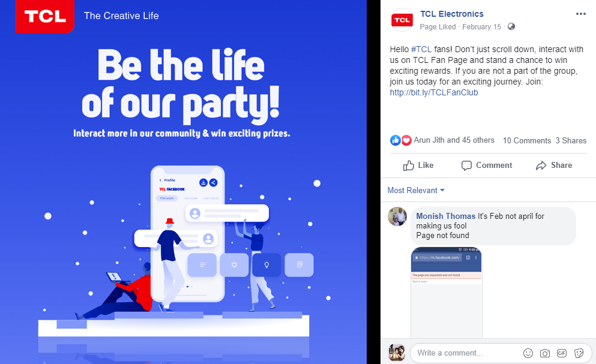Click the red heart reaction icon
596x364 pixels.
click(x=406, y=140)
